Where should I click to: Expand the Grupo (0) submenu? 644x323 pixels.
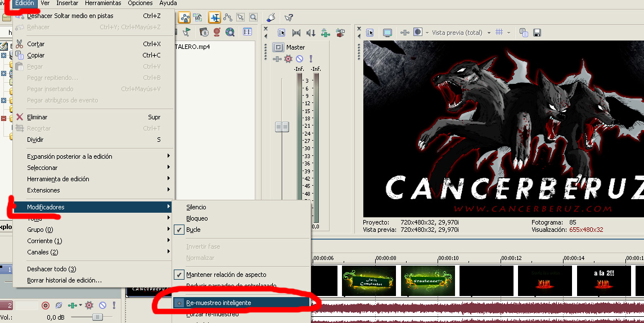click(x=93, y=230)
